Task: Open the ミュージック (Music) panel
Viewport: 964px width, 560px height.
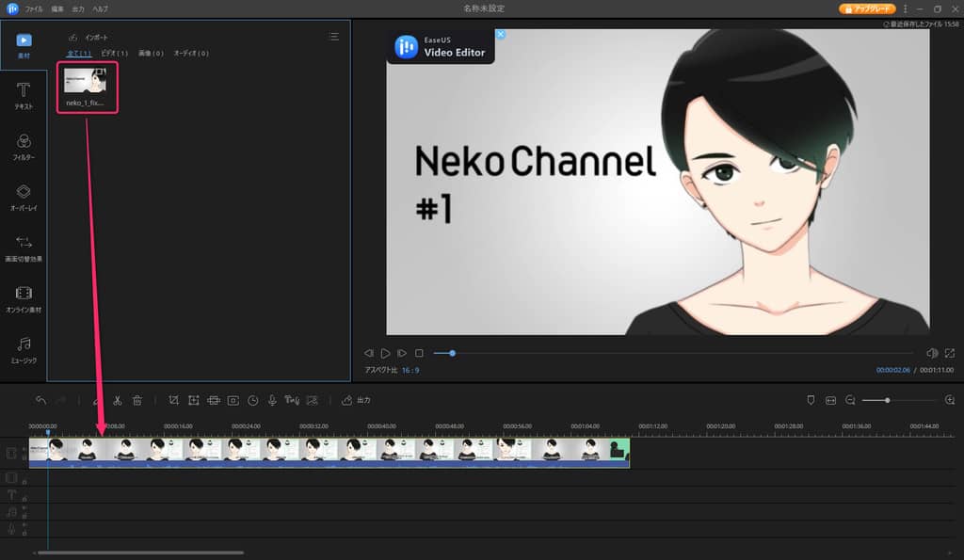Action: (24, 349)
